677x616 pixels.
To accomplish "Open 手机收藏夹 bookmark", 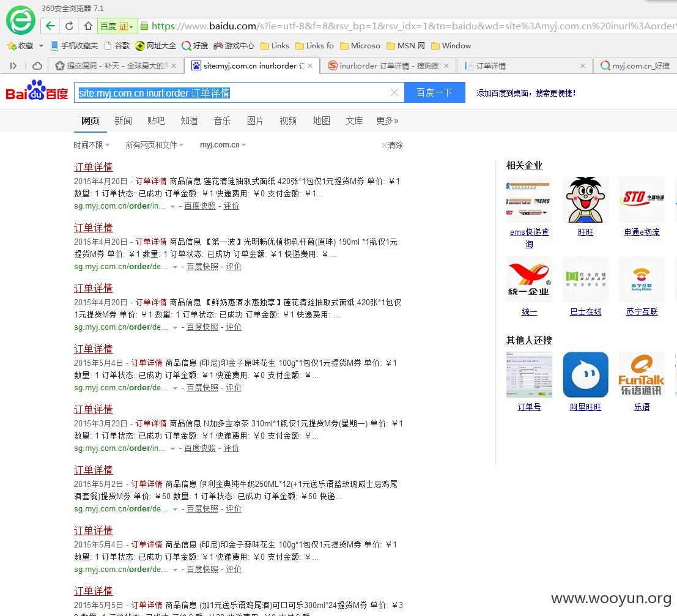I will pyautogui.click(x=74, y=46).
